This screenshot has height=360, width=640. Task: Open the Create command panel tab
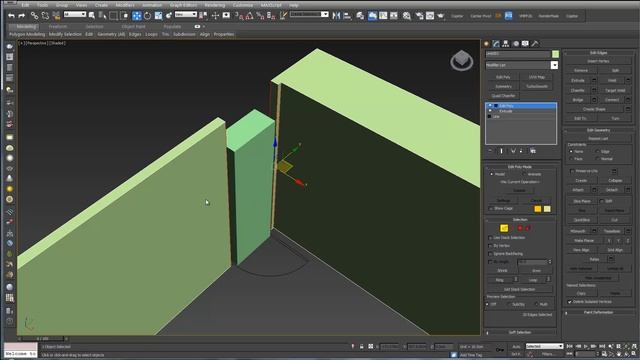coord(487,44)
